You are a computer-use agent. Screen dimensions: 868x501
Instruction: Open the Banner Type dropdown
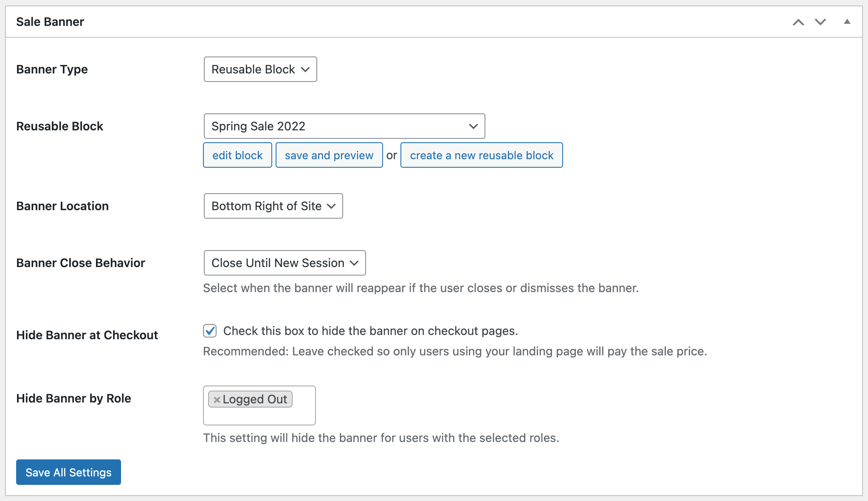[260, 69]
